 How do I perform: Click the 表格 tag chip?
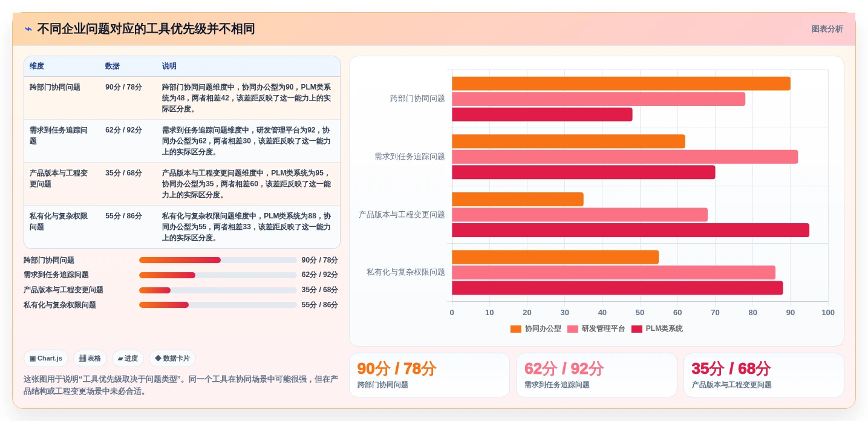[90, 358]
